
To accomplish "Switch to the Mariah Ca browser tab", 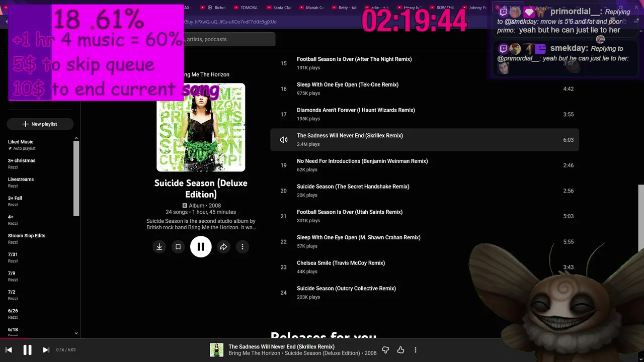I will pos(311,8).
